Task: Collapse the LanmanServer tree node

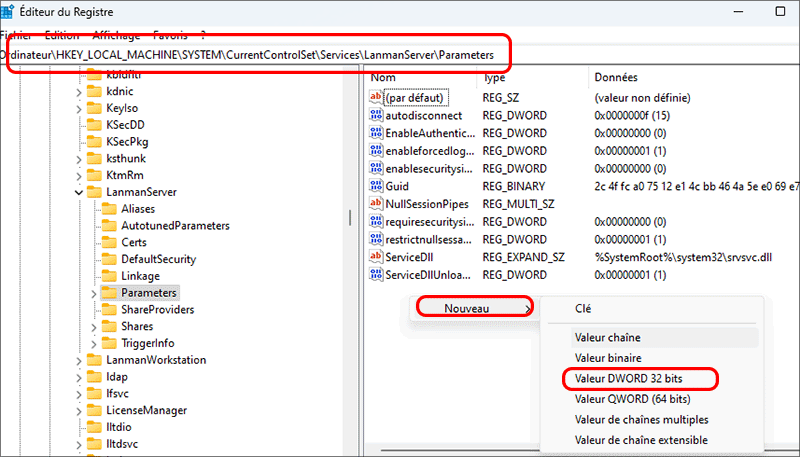Action: coord(80,191)
